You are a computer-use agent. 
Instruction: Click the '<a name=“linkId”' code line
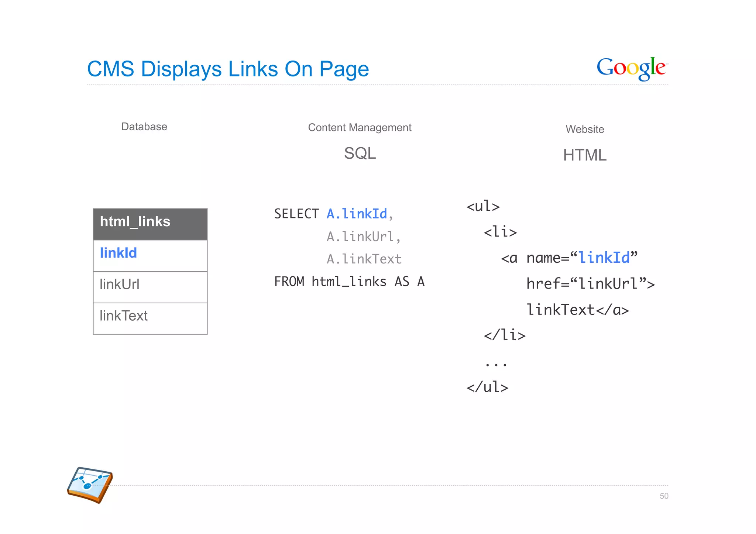pyautogui.click(x=569, y=258)
